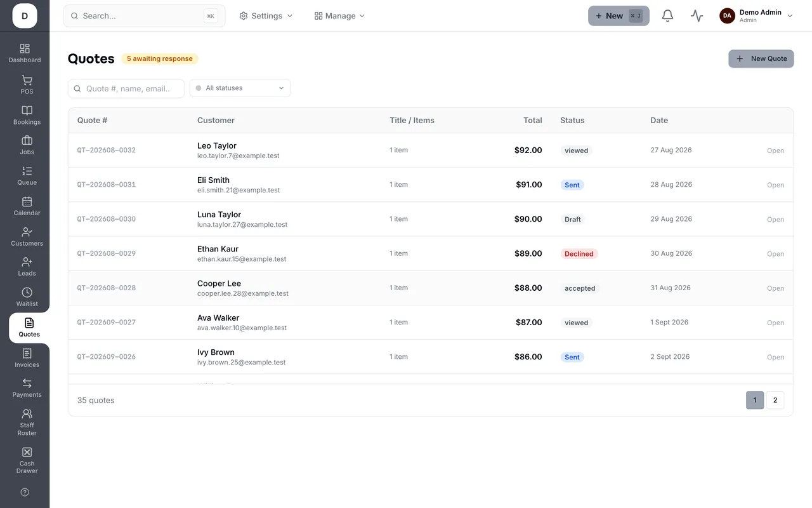This screenshot has height=508, width=812.
Task: Open the Dashboard sidebar icon
Action: 25,53
